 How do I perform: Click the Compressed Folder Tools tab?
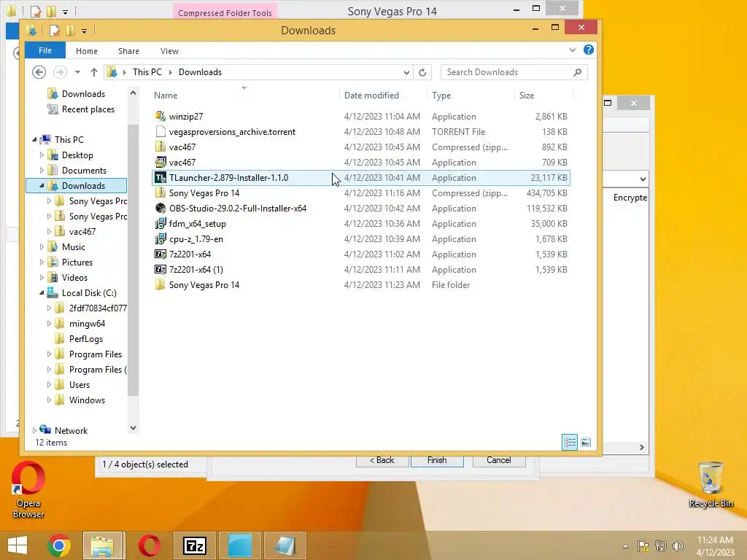click(225, 12)
